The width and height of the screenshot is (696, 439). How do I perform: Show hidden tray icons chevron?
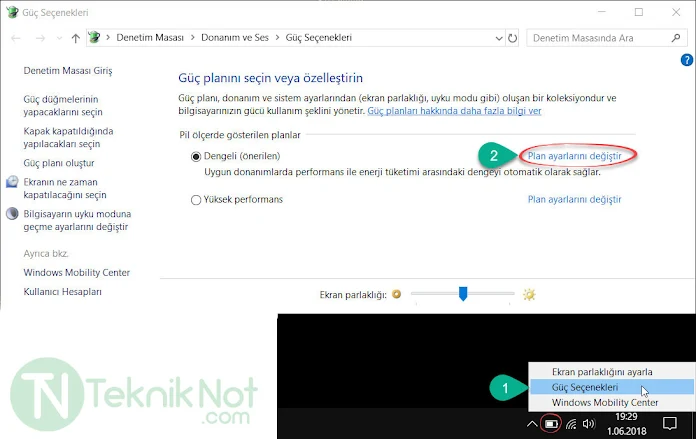pyautogui.click(x=532, y=424)
